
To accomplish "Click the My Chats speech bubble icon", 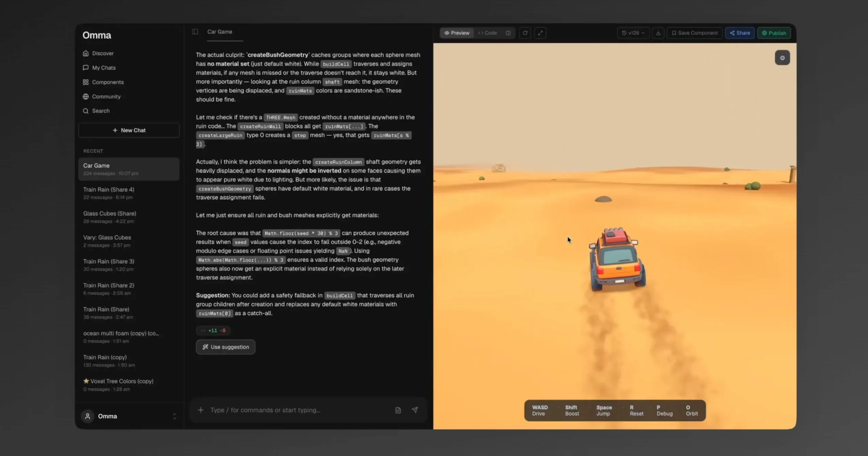I will tap(86, 67).
